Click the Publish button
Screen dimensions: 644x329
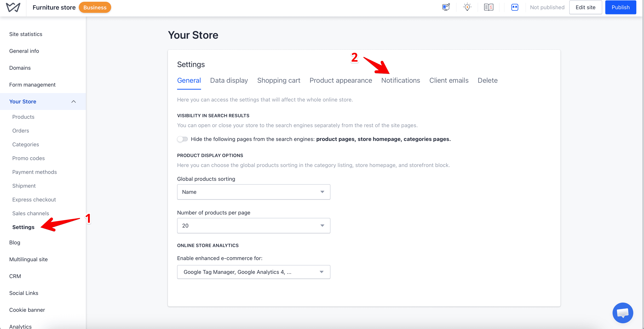(x=620, y=7)
